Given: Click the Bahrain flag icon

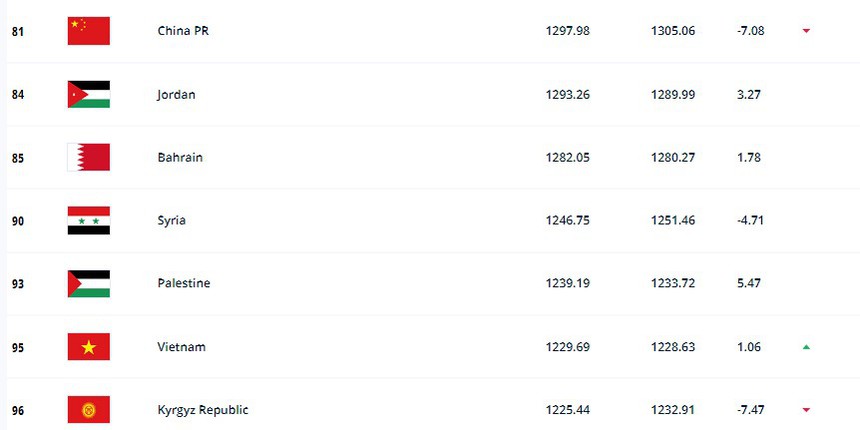Looking at the screenshot, I should point(88,157).
